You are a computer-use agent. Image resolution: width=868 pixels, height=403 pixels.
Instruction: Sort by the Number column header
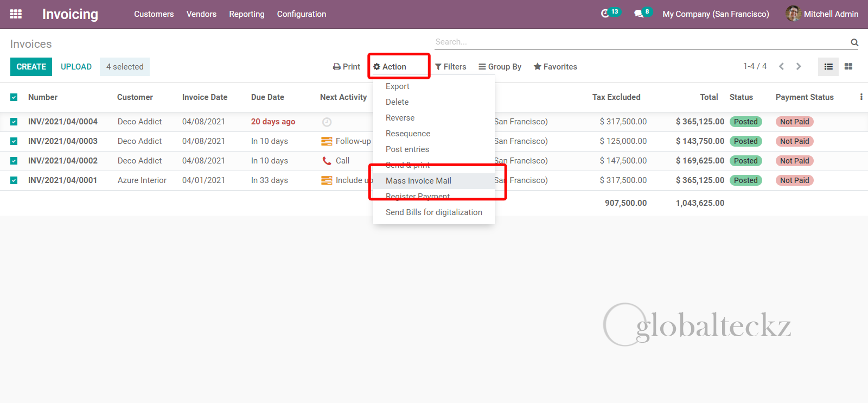(43, 97)
